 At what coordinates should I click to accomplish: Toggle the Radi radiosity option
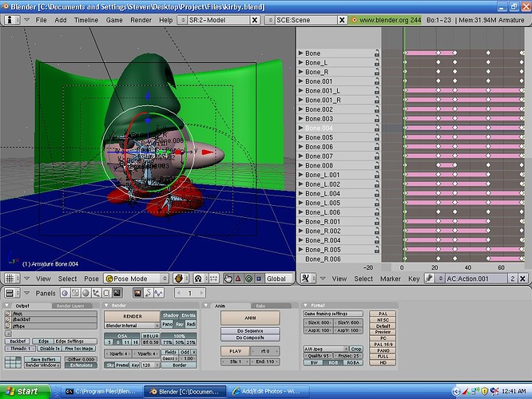click(191, 324)
